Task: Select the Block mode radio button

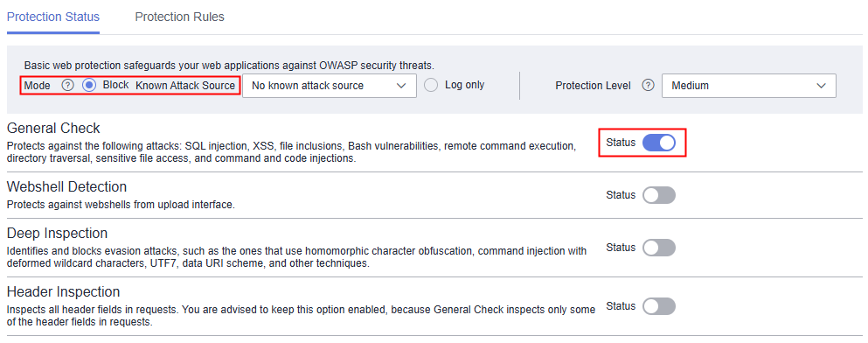Action: coord(90,86)
